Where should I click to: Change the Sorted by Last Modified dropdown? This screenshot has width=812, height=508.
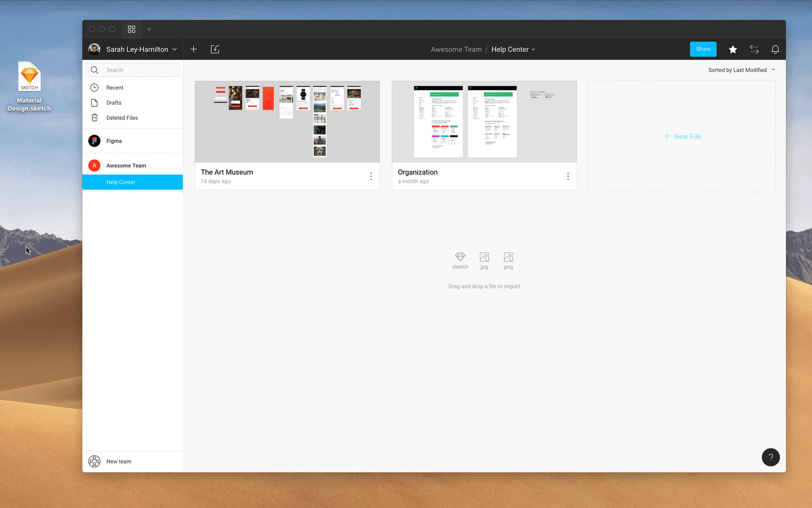(x=742, y=70)
